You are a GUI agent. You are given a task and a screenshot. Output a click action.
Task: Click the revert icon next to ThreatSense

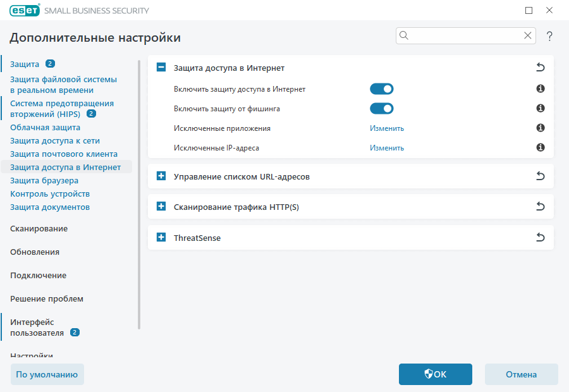point(540,237)
